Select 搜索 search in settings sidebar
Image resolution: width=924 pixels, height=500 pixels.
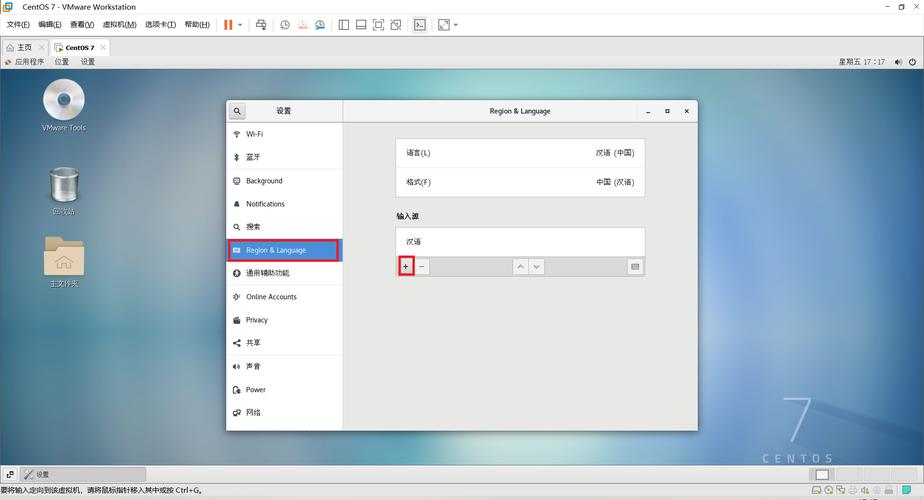(284, 227)
